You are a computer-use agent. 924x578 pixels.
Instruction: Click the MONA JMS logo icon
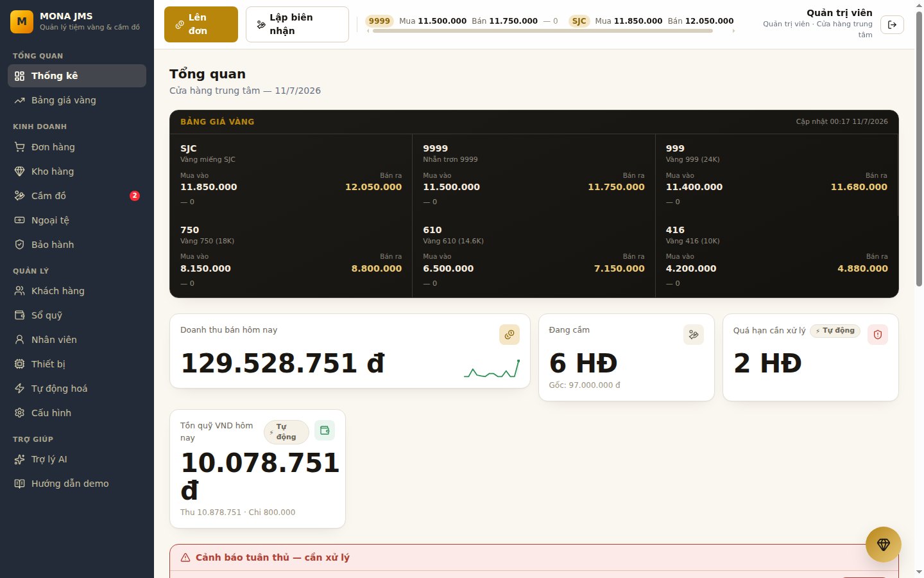point(22,21)
